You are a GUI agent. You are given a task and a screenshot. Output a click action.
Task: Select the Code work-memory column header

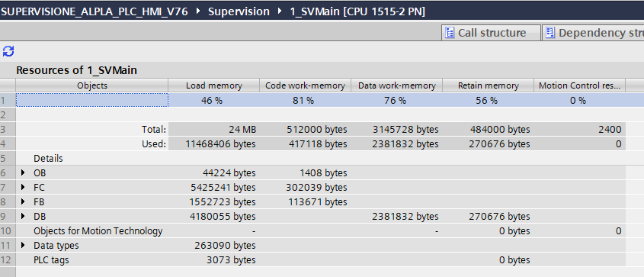coord(305,85)
